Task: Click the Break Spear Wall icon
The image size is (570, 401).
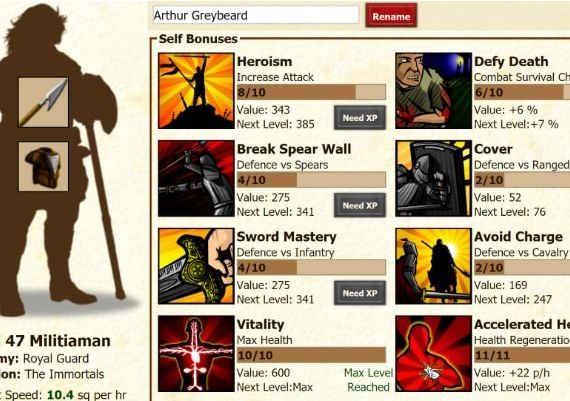Action: [196, 179]
